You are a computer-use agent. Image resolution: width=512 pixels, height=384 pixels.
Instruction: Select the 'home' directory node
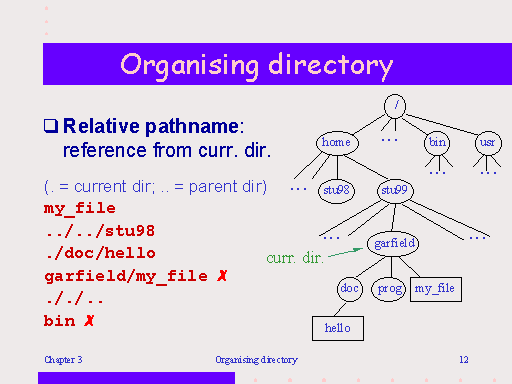coord(337,143)
